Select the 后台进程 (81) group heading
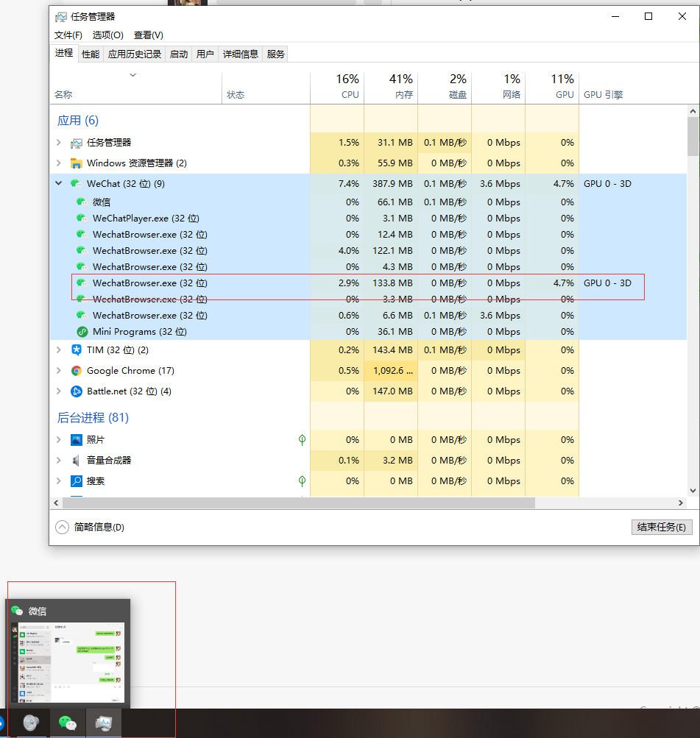The image size is (700, 738). [x=93, y=417]
